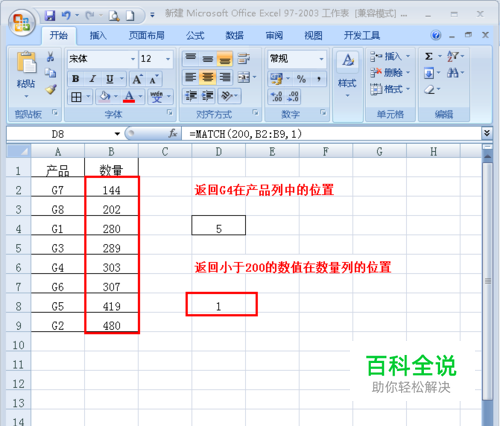Toggle wrap text

244,59
